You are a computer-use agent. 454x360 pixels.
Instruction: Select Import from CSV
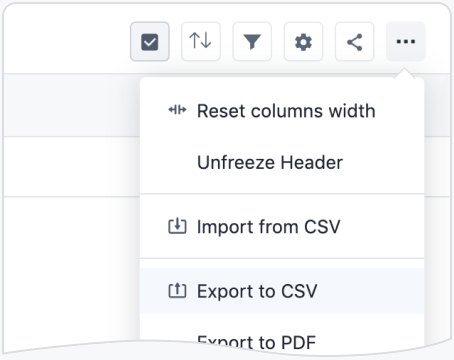(x=282, y=227)
